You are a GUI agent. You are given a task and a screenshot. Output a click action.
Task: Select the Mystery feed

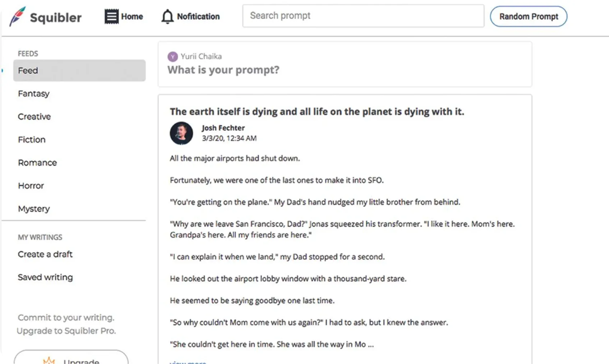tap(34, 209)
